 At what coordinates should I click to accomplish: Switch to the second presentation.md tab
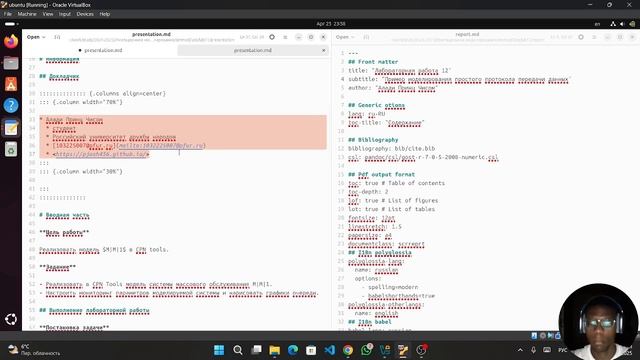pos(253,50)
